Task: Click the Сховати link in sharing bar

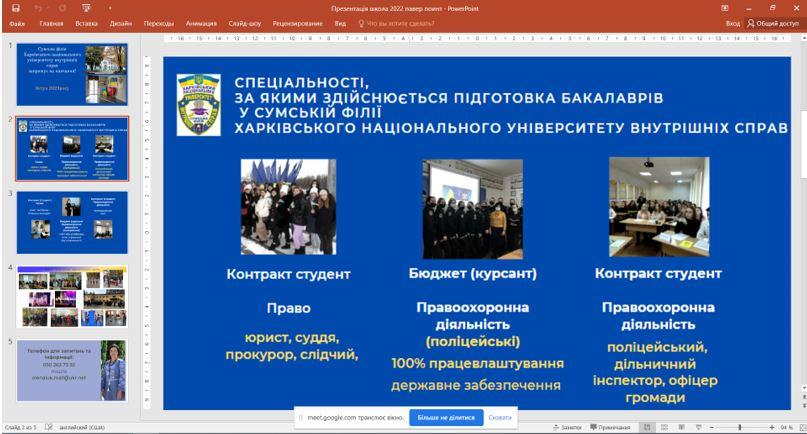Action: click(500, 418)
